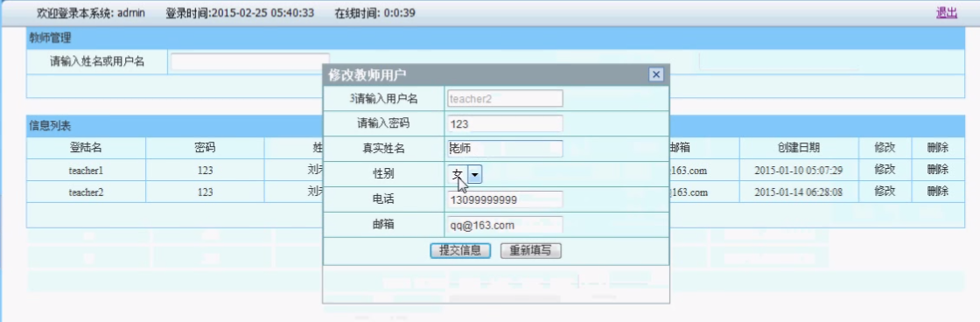This screenshot has height=322, width=980.
Task: Click the 密码 column header
Action: click(205, 148)
